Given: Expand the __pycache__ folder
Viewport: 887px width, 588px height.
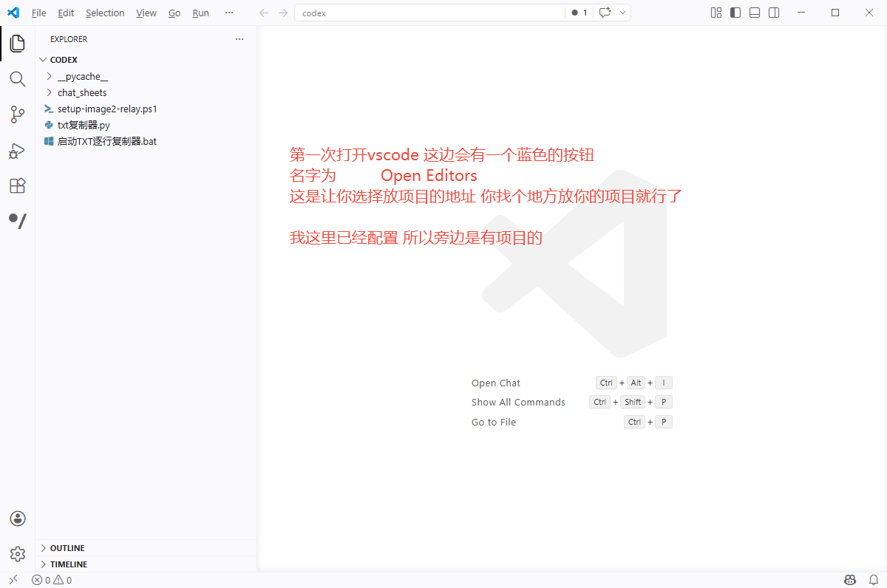Looking at the screenshot, I should 146,76.
